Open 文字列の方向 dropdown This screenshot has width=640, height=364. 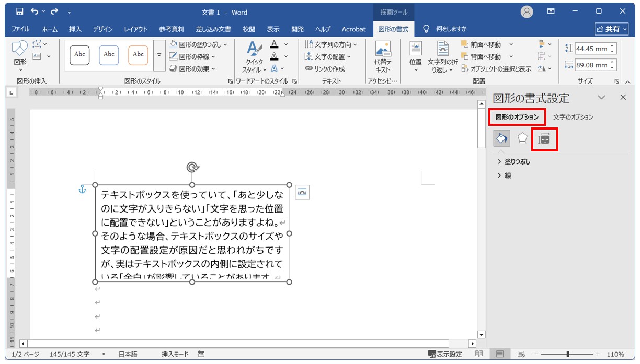pyautogui.click(x=330, y=44)
